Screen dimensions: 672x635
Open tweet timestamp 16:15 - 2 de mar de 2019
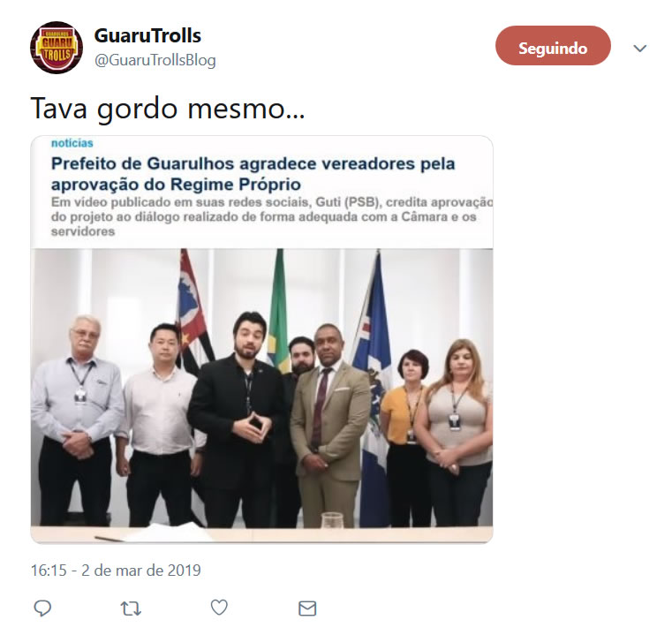click(116, 571)
